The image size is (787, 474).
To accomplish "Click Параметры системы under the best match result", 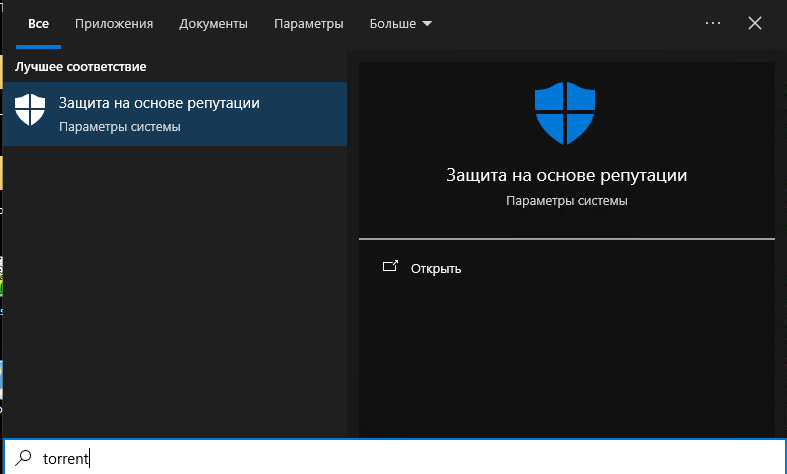I will [119, 127].
